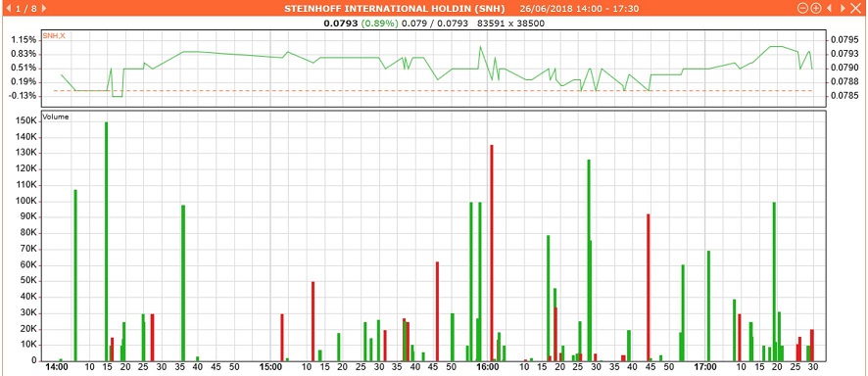Viewport: 868px width, 376px height.
Task: Zoom in using the circled plus icon
Action: click(816, 8)
